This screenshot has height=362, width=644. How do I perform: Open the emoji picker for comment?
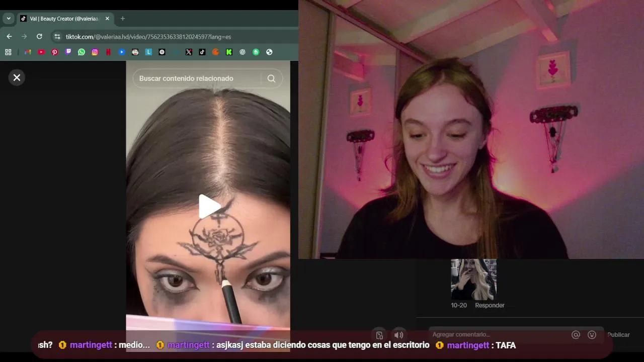pyautogui.click(x=592, y=335)
